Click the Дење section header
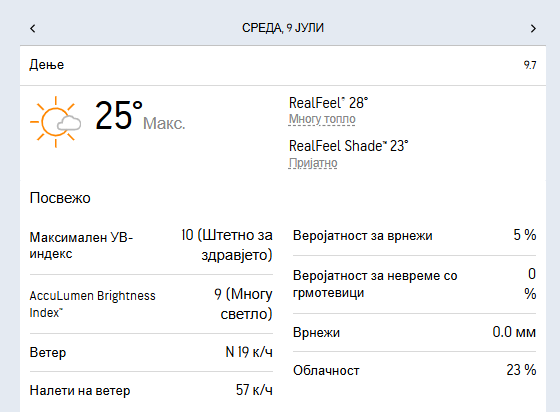Image resolution: width=560 pixels, height=412 pixels. coord(47,65)
